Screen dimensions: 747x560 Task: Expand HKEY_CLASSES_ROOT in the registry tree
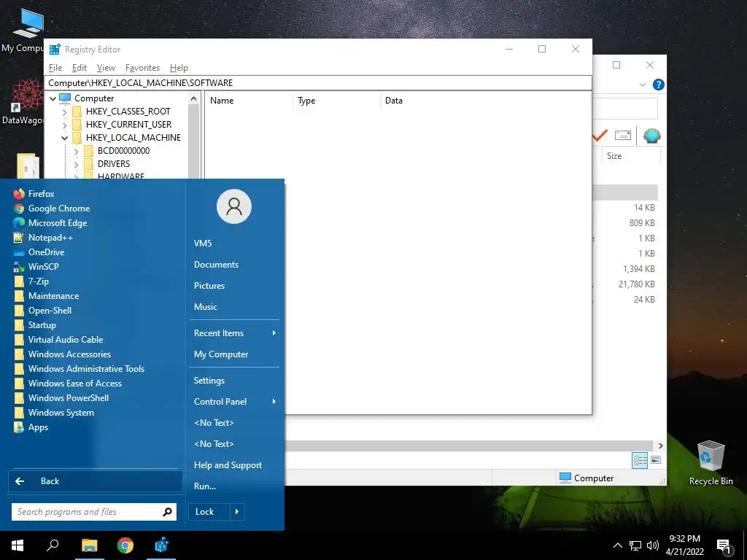click(x=65, y=112)
